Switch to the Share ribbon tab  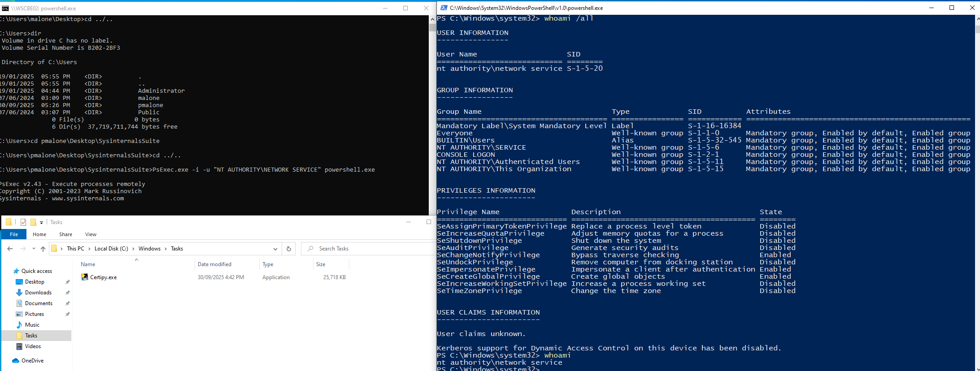[x=65, y=234]
